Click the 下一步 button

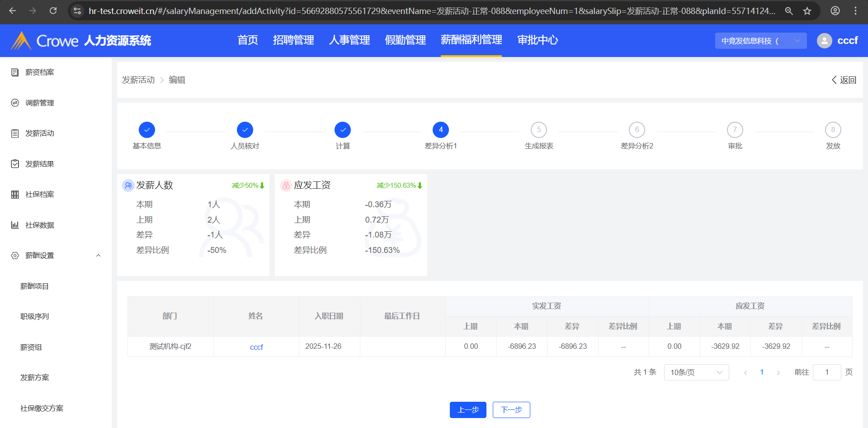[511, 410]
